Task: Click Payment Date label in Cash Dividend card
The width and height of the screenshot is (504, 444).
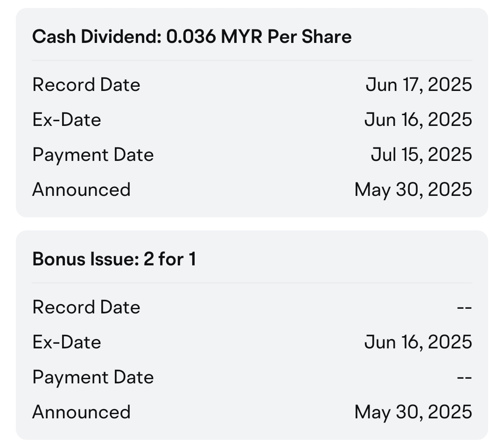Action: (93, 155)
